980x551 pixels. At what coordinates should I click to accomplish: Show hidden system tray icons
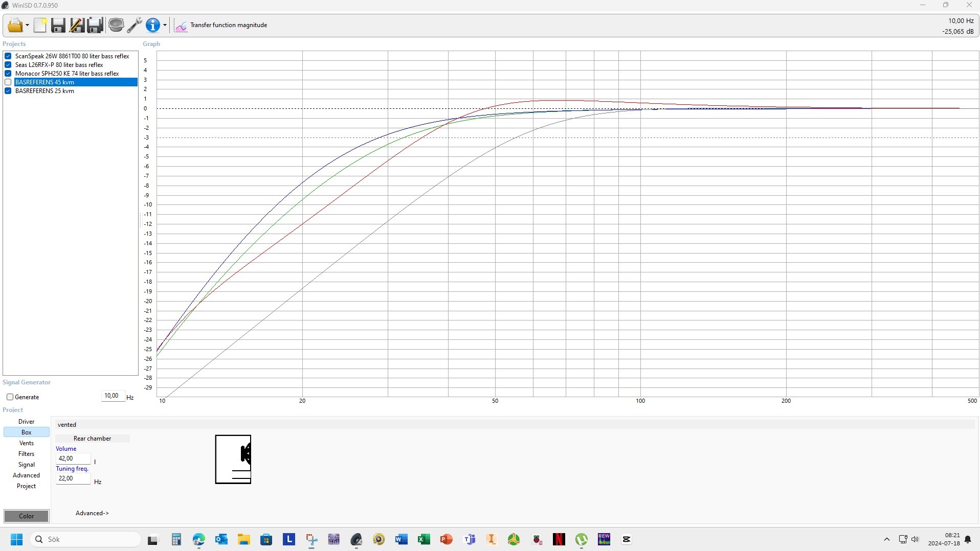[887, 539]
